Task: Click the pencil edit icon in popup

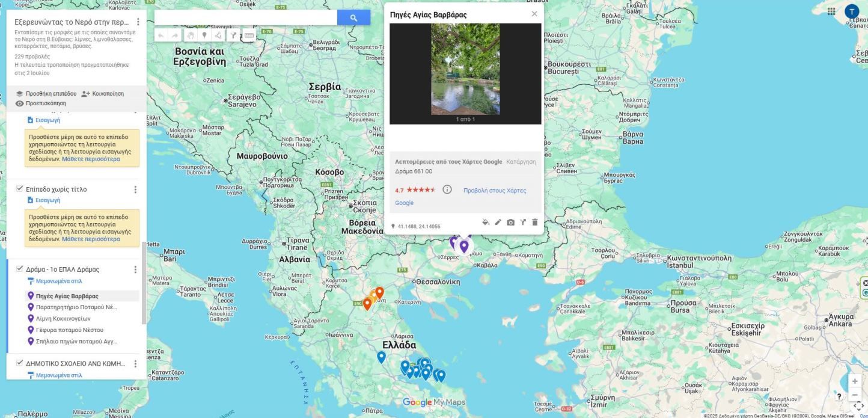Action: point(498,223)
